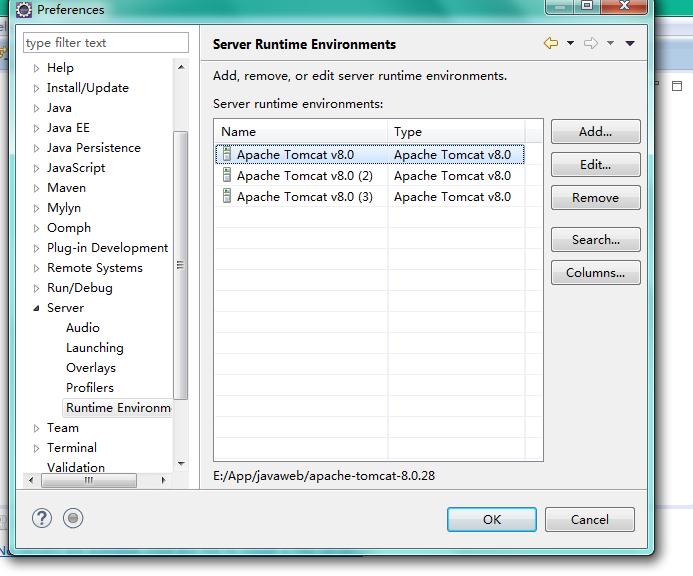Expand the Maven tree node

point(36,188)
